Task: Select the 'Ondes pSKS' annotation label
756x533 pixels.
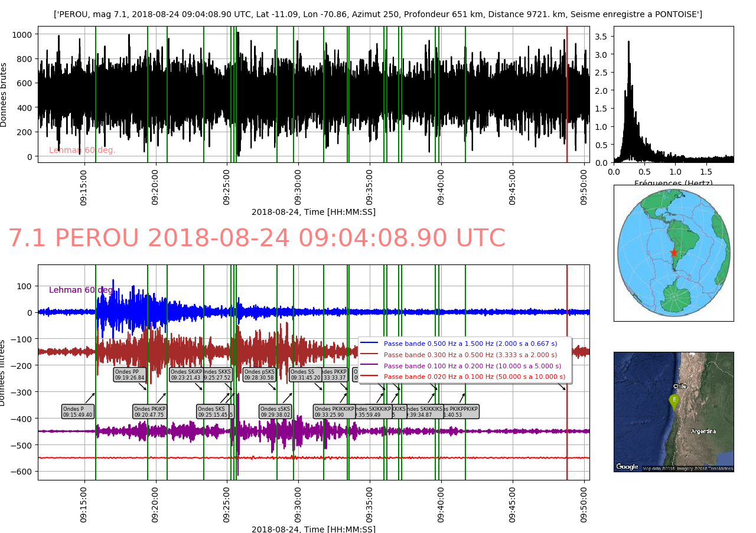Action: point(259,375)
